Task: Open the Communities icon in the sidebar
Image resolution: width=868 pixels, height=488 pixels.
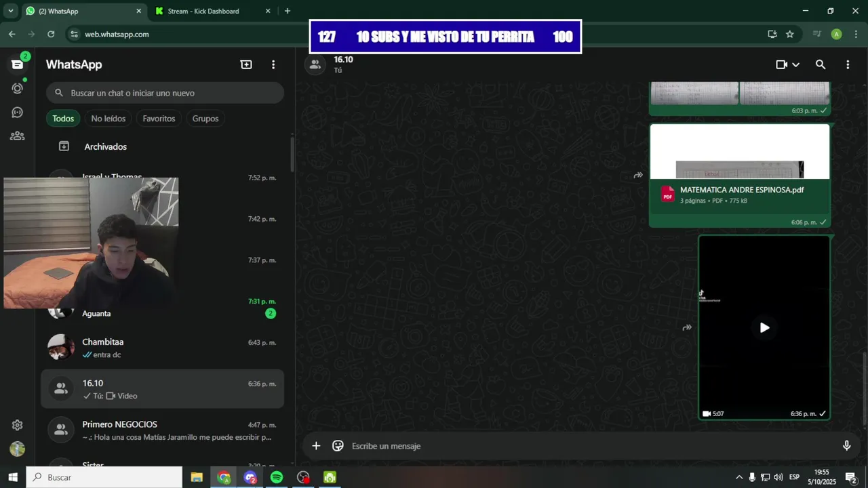Action: [17, 136]
